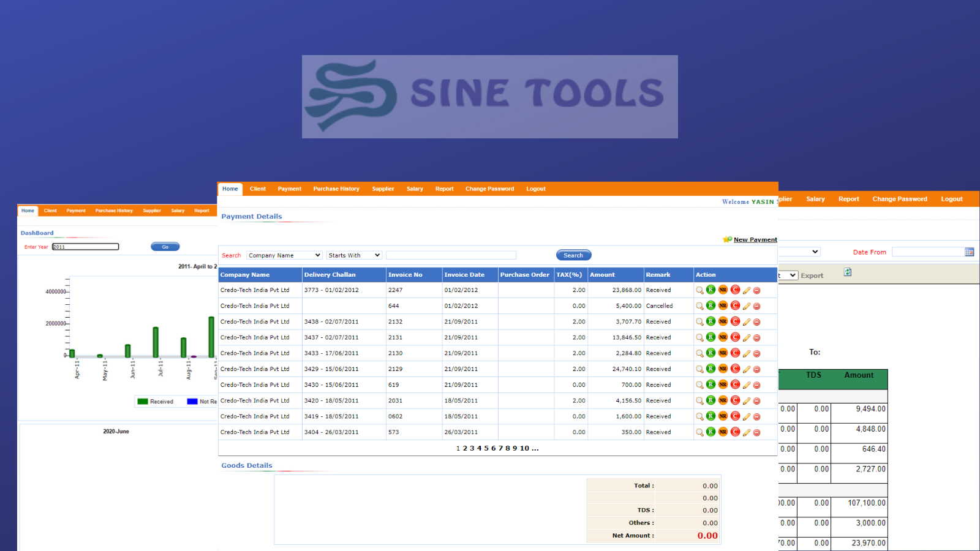This screenshot has width=980, height=551.
Task: Open the Salary menu in the Dashboard window
Action: (178, 211)
